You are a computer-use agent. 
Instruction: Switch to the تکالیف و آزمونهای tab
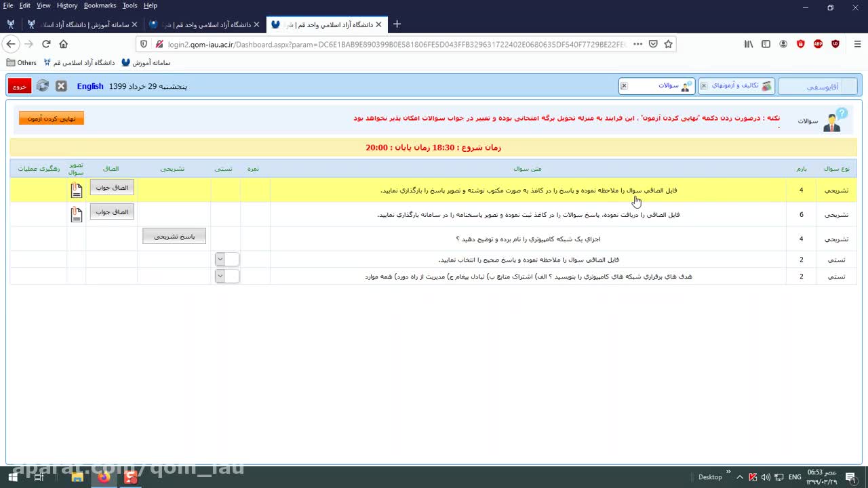(739, 86)
